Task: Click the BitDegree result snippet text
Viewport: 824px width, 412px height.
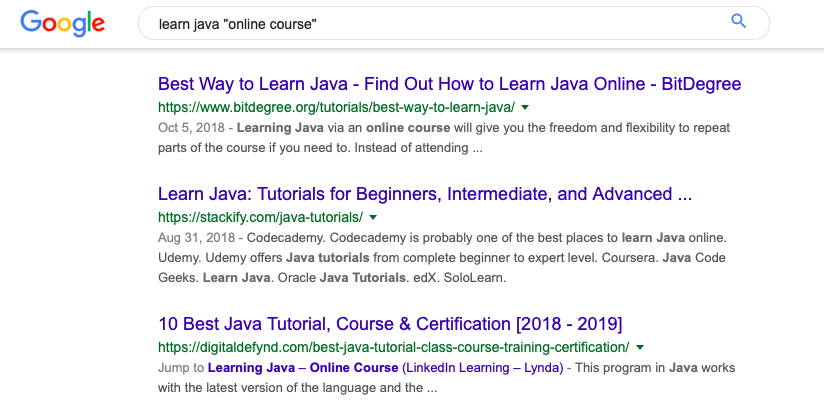Action: tap(444, 138)
